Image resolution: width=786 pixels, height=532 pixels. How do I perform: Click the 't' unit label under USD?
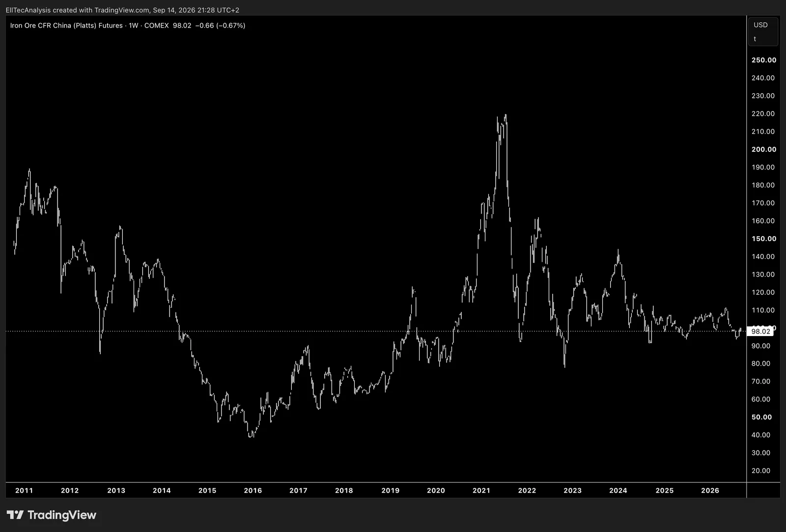[x=755, y=39]
